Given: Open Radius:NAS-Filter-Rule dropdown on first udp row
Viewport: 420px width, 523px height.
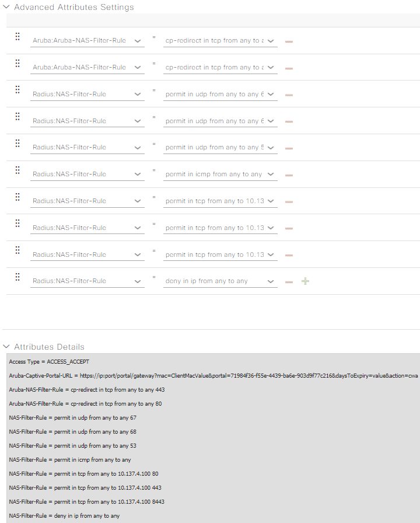Looking at the screenshot, I should [87, 95].
